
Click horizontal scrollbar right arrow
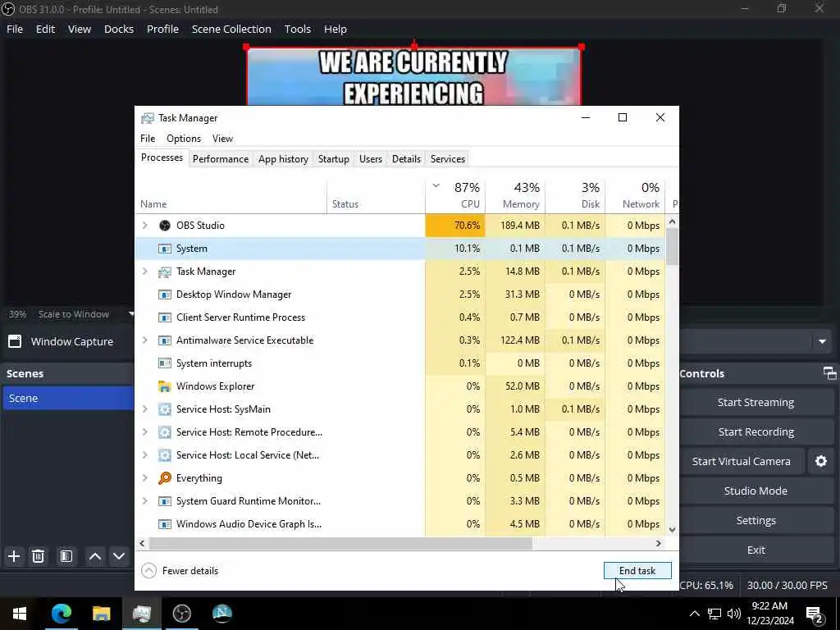(659, 543)
